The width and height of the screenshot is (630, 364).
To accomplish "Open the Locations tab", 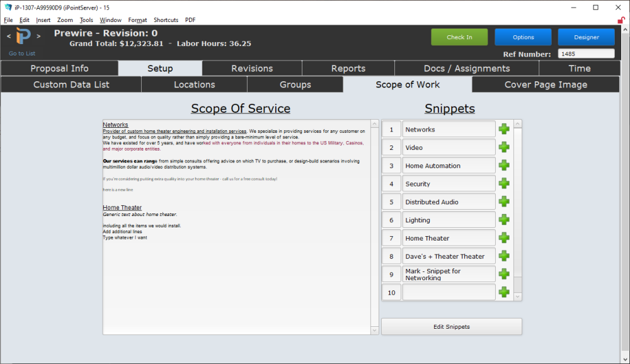I will 193,84.
